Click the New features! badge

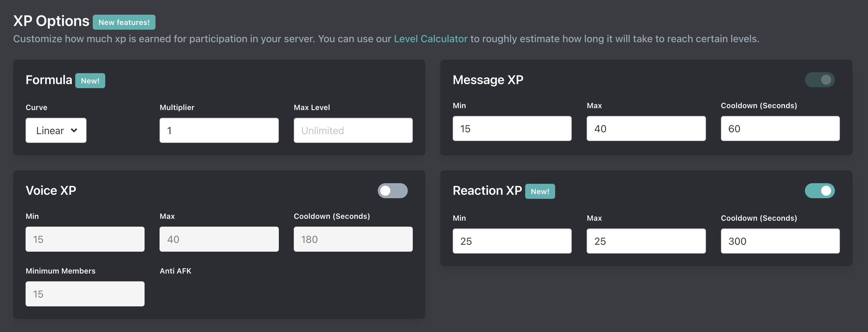pos(124,22)
